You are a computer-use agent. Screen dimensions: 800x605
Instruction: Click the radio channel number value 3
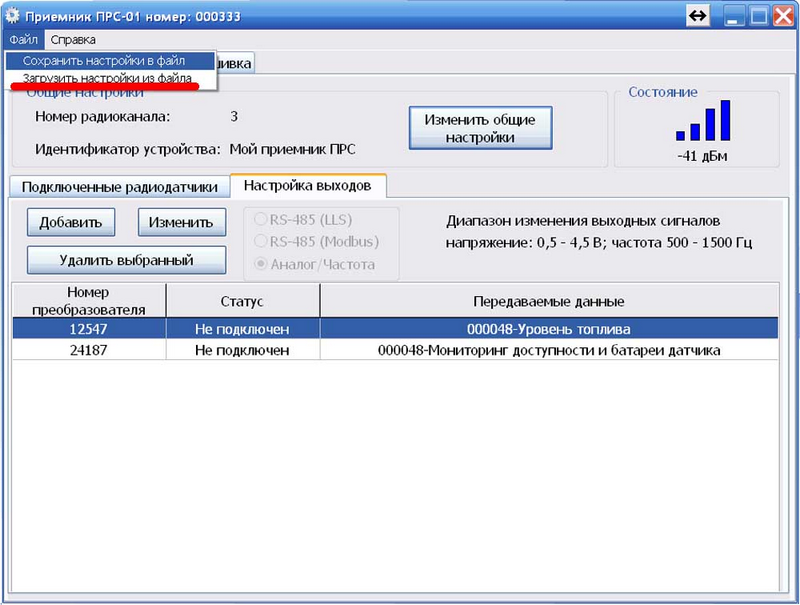click(234, 116)
